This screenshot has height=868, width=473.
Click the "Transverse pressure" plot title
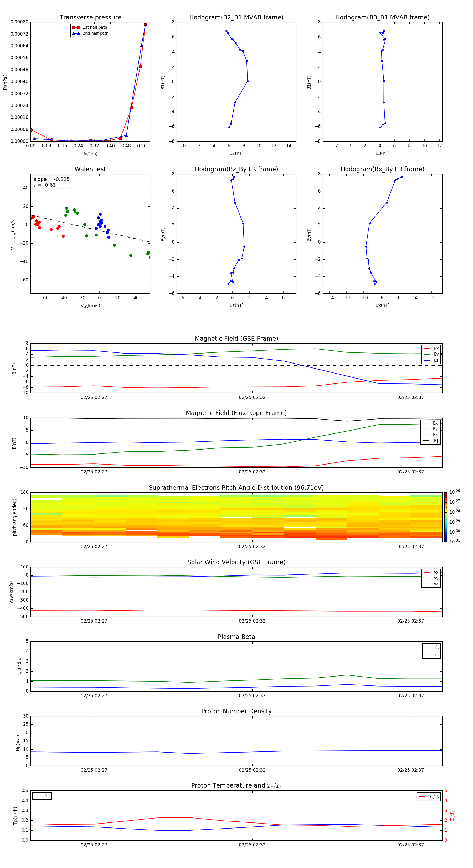point(90,18)
